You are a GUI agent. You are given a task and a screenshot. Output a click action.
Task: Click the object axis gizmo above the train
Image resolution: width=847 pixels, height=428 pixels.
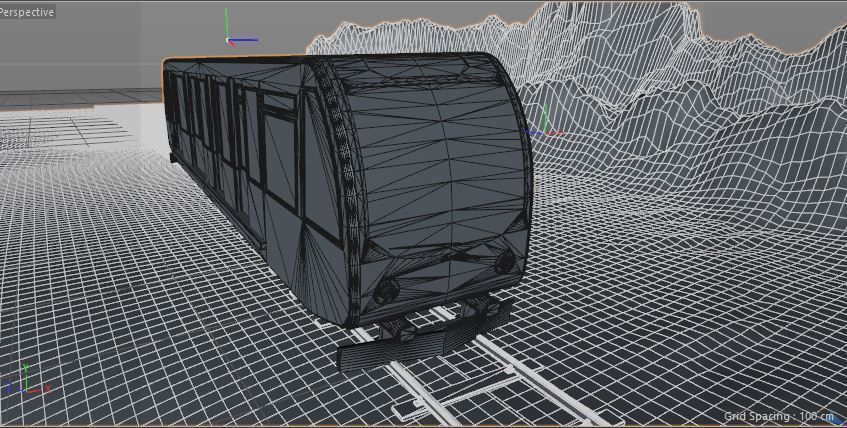(239, 29)
